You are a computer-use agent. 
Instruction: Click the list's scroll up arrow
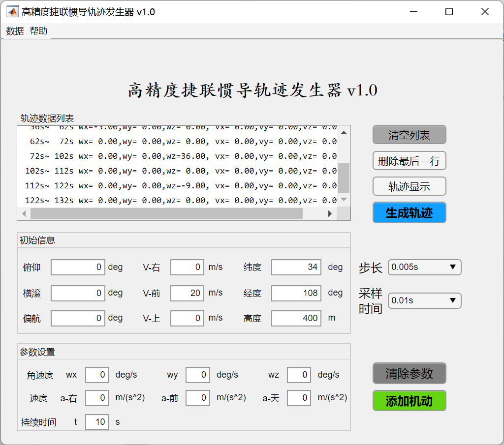344,133
